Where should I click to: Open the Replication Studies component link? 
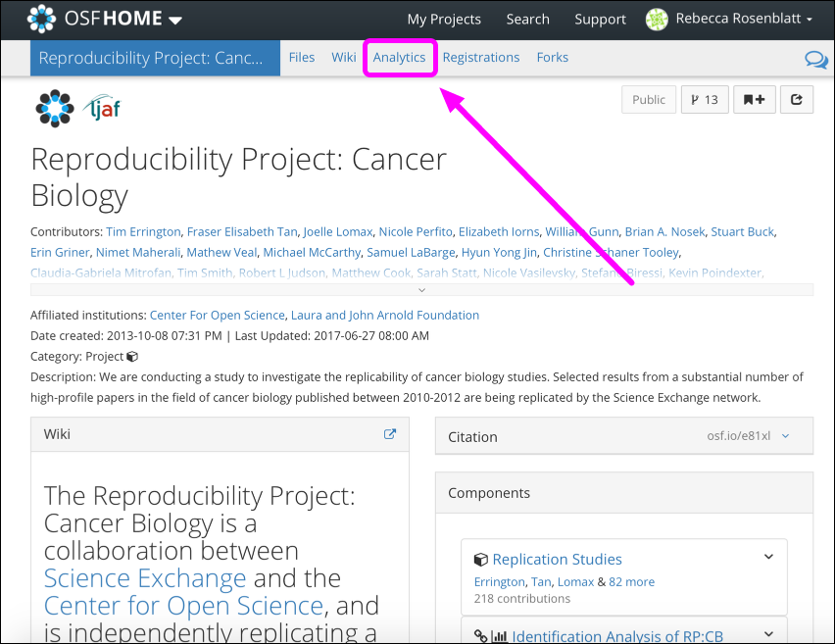[x=557, y=560]
